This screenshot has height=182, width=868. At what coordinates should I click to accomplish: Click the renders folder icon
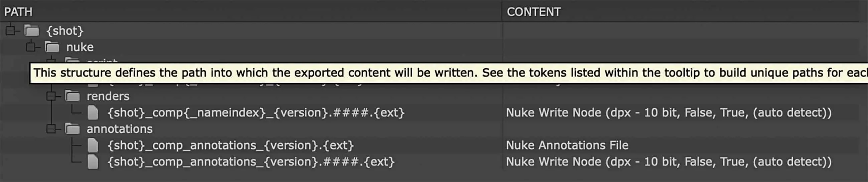73,96
